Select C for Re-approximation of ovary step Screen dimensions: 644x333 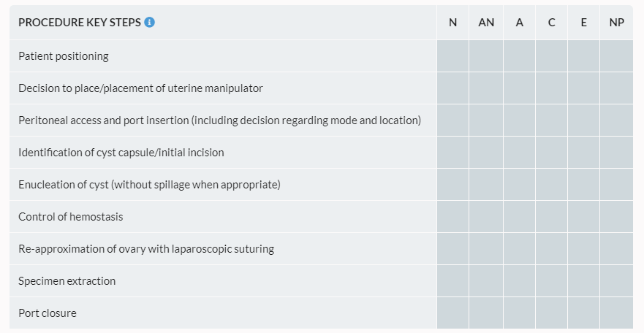(x=551, y=249)
